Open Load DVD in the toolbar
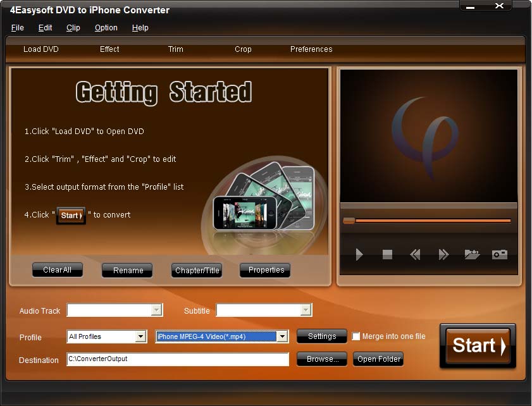The width and height of the screenshot is (532, 406). pyautogui.click(x=41, y=49)
